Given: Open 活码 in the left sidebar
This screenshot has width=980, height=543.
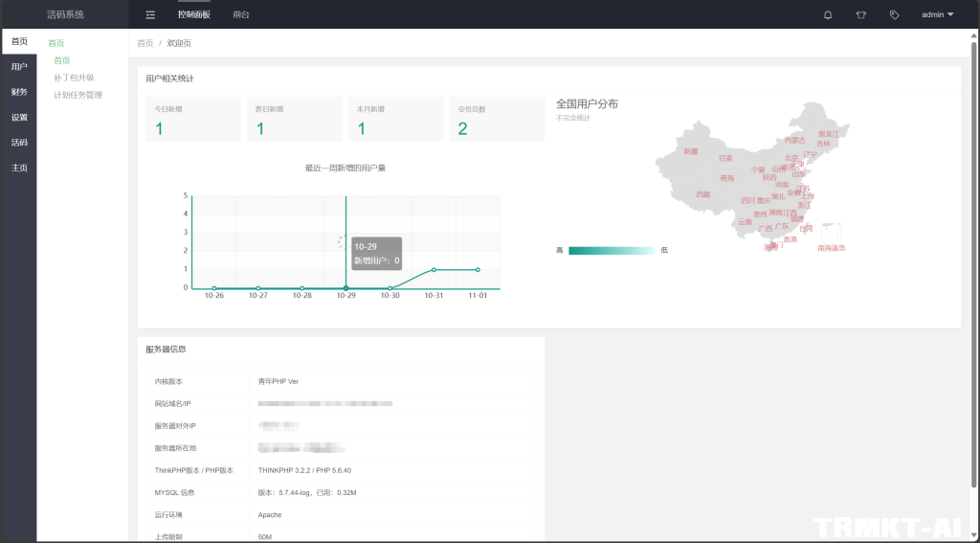Looking at the screenshot, I should coord(19,142).
